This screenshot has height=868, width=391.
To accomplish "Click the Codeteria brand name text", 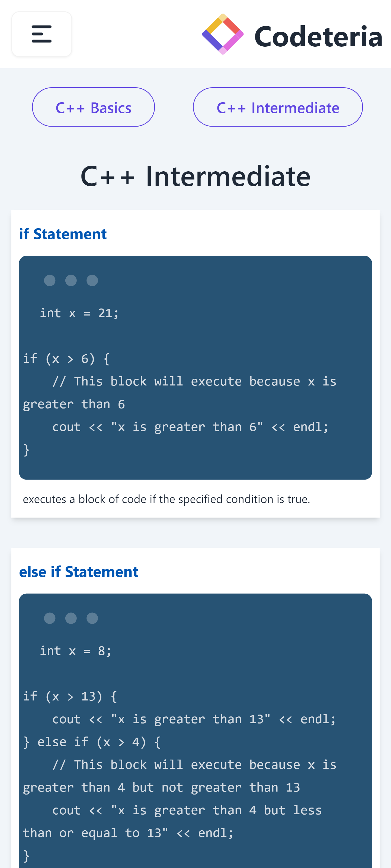I will [318, 36].
